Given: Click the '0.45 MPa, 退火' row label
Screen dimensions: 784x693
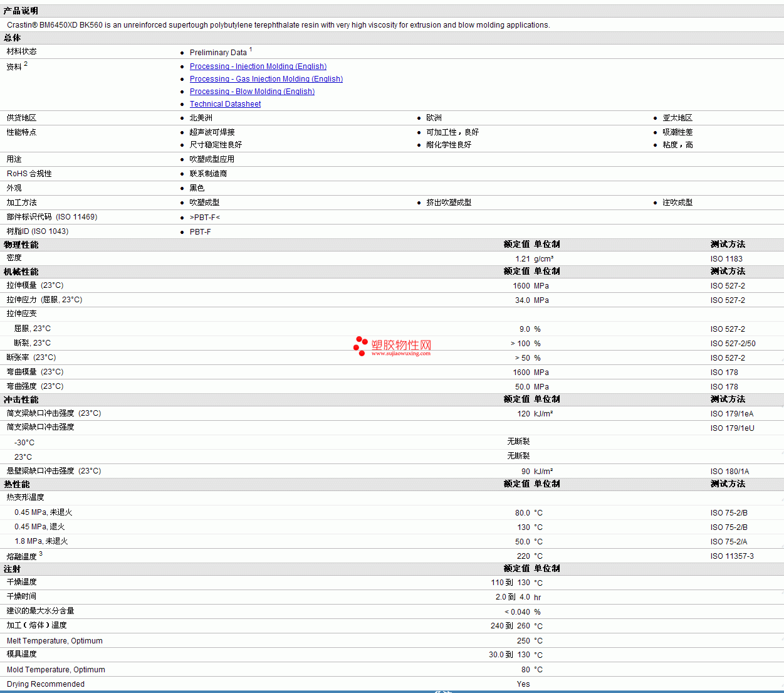Looking at the screenshot, I should pyautogui.click(x=39, y=527).
